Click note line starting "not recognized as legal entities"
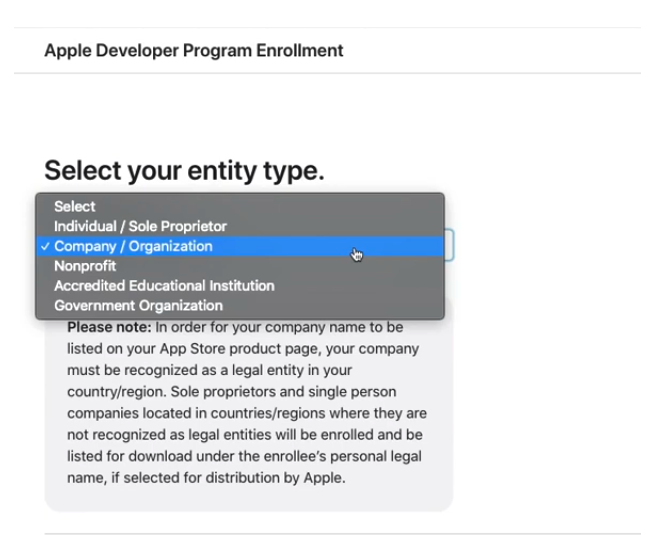 coord(245,435)
